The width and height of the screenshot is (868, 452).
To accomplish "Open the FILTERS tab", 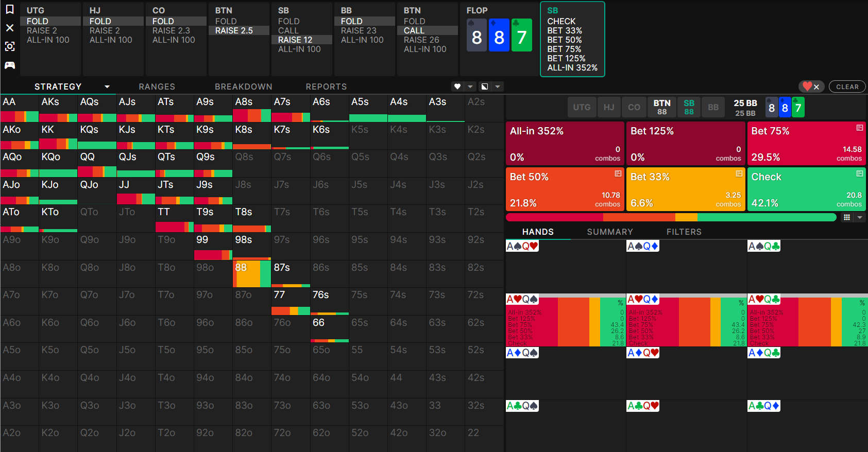I will coord(684,232).
